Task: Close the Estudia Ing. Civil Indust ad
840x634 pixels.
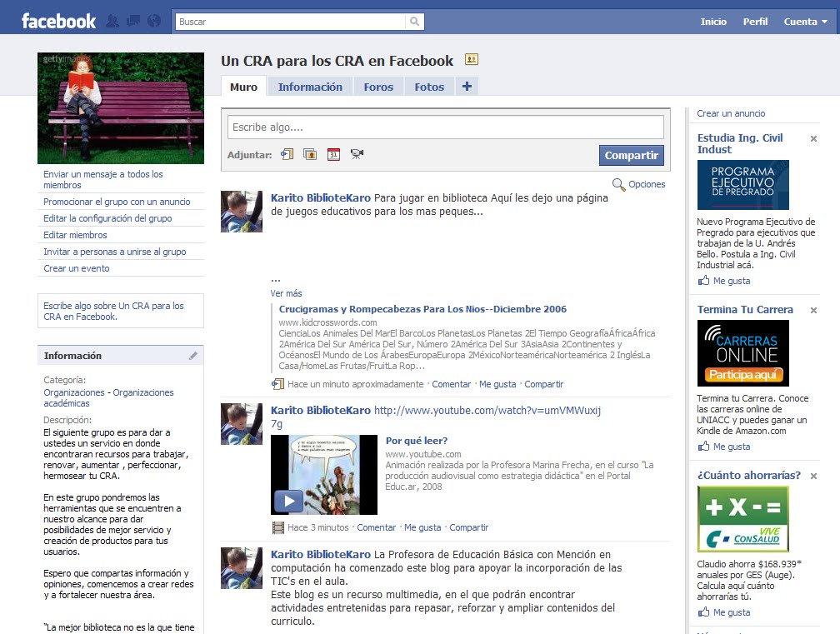Action: tap(813, 138)
